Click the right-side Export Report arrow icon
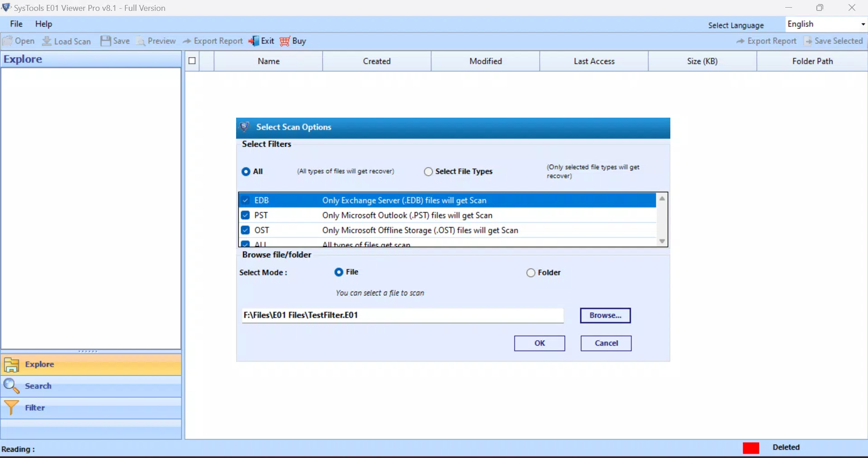The image size is (868, 458). (x=740, y=41)
